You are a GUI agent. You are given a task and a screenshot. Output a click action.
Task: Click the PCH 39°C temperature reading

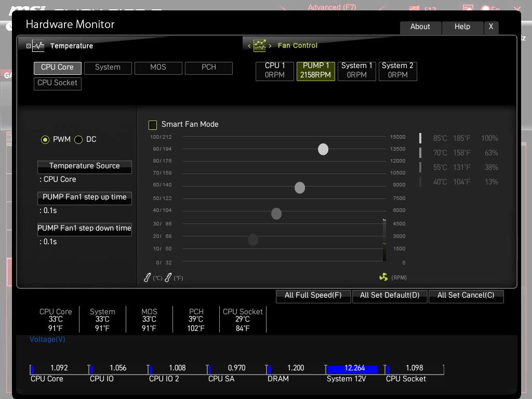click(196, 320)
